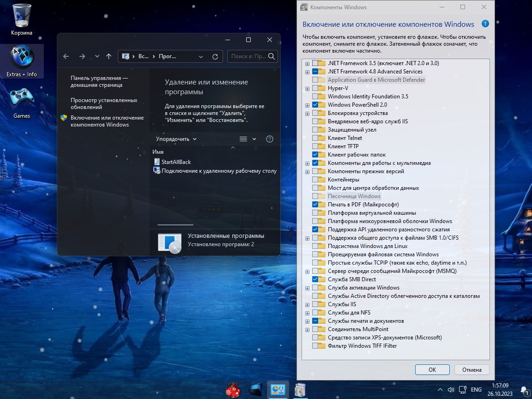Enable the Windows Subsystem for Linux checkbox
This screenshot has width=532, height=399.
coord(315,246)
